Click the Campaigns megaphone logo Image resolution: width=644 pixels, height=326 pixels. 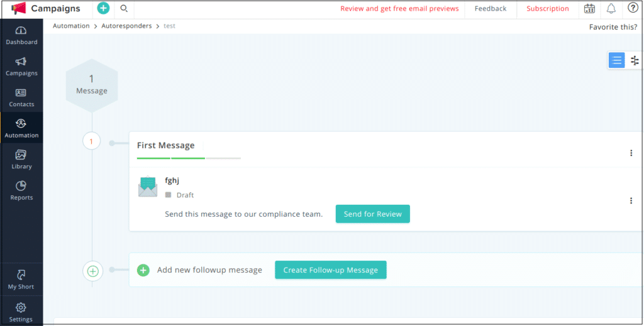pyautogui.click(x=18, y=8)
